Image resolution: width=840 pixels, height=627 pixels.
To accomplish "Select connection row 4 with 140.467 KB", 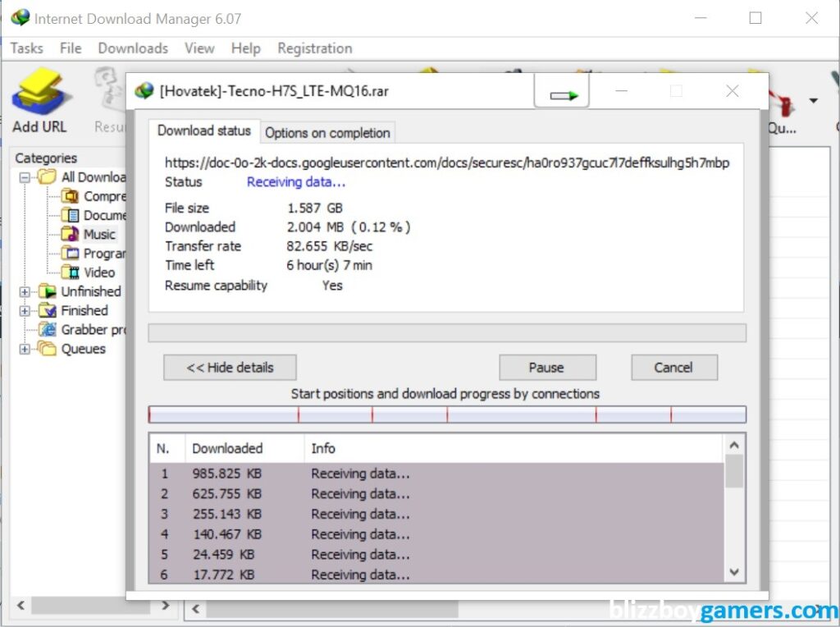I will click(x=436, y=534).
